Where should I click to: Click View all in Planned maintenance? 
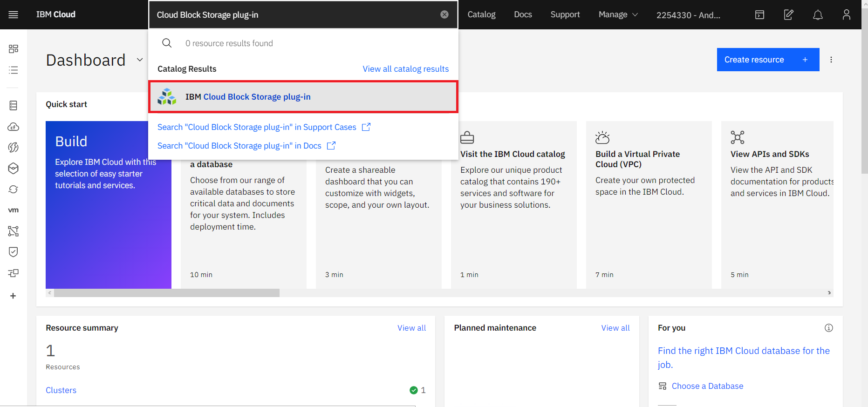coord(615,328)
